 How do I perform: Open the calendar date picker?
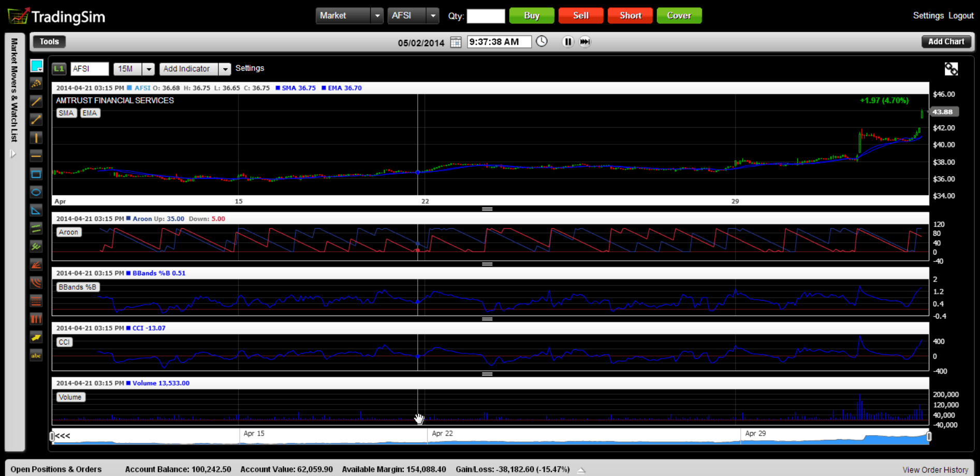456,42
